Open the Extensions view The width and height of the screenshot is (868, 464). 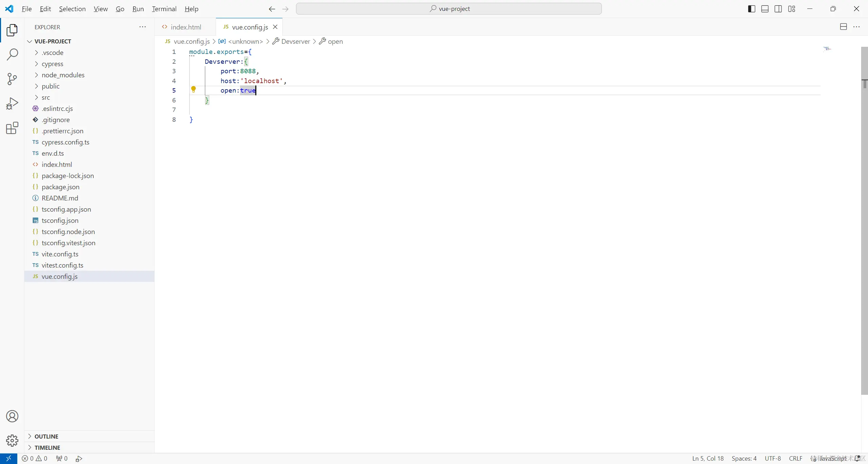(12, 128)
